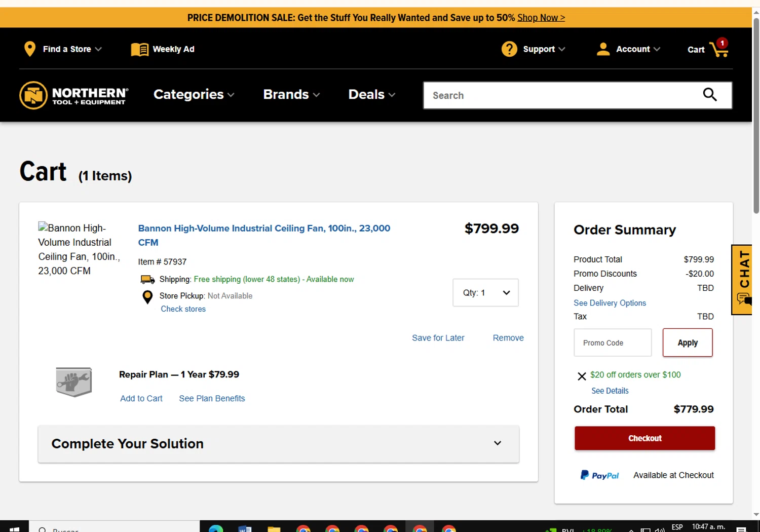
Task: Open the cart icon with item badge
Action: point(719,48)
